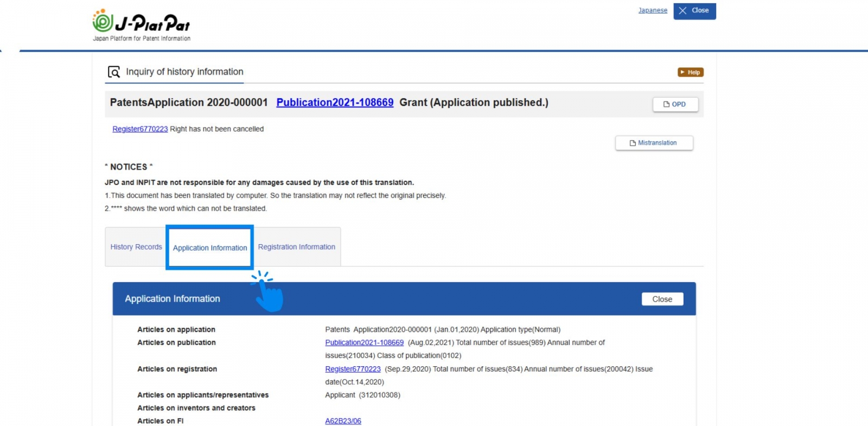
Task: Report a Mistranslation using its button
Action: click(x=654, y=143)
